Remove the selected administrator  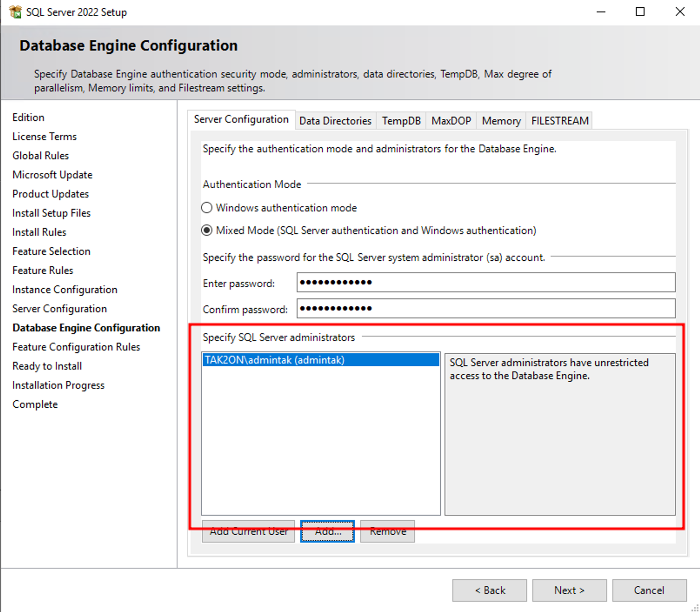pyautogui.click(x=387, y=532)
